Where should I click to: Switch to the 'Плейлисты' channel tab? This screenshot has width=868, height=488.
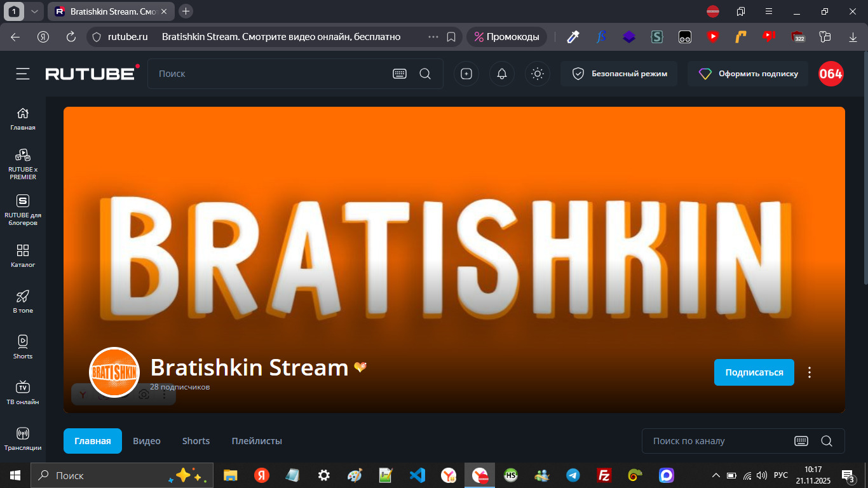point(257,441)
